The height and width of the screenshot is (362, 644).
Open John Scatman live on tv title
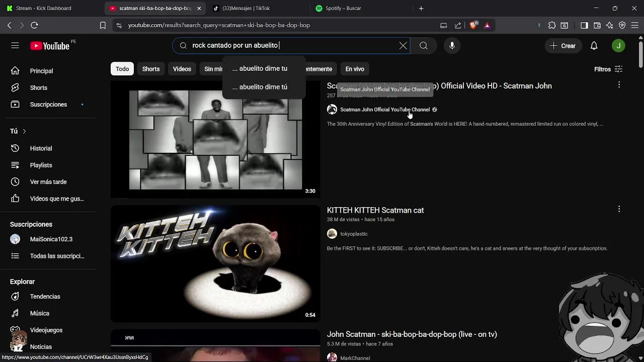pyautogui.click(x=412, y=334)
